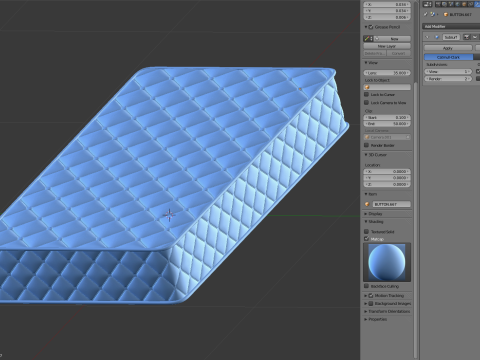The image size is (480, 360).
Task: Click the Convert button
Action: coord(399,53)
